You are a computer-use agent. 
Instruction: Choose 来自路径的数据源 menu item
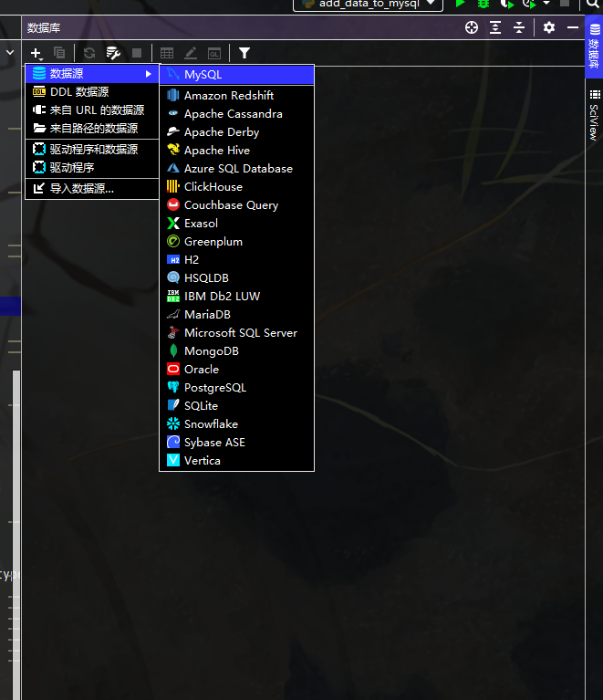tap(92, 129)
